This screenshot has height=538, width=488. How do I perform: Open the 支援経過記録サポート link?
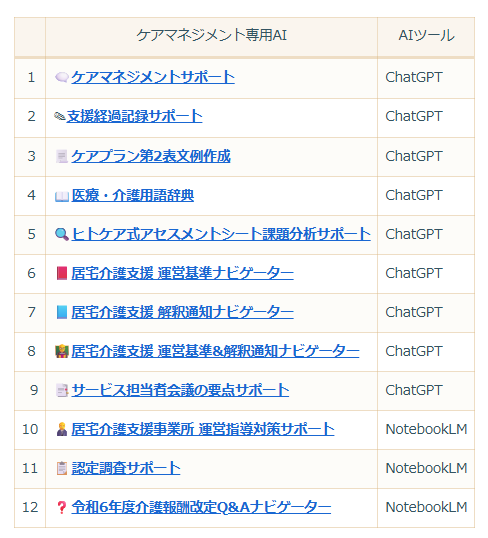point(135,117)
